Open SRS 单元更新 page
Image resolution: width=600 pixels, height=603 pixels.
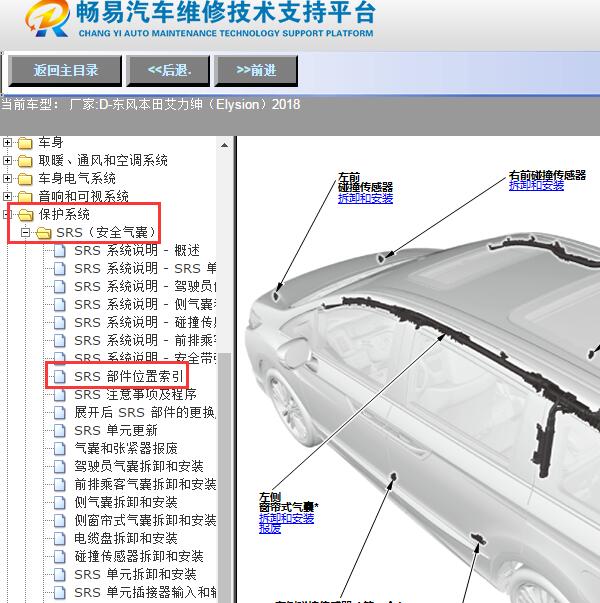tap(116, 430)
